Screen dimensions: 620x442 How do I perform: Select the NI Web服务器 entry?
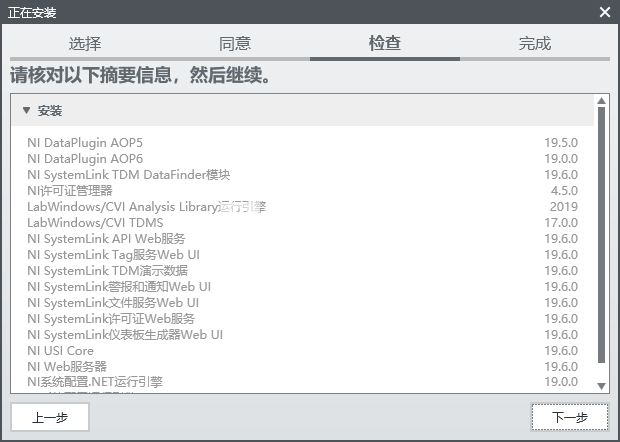click(x=302, y=366)
